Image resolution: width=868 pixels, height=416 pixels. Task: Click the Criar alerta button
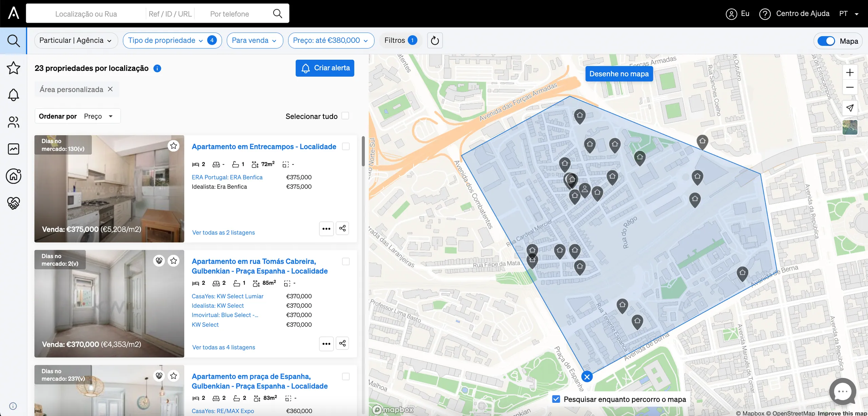click(x=325, y=68)
